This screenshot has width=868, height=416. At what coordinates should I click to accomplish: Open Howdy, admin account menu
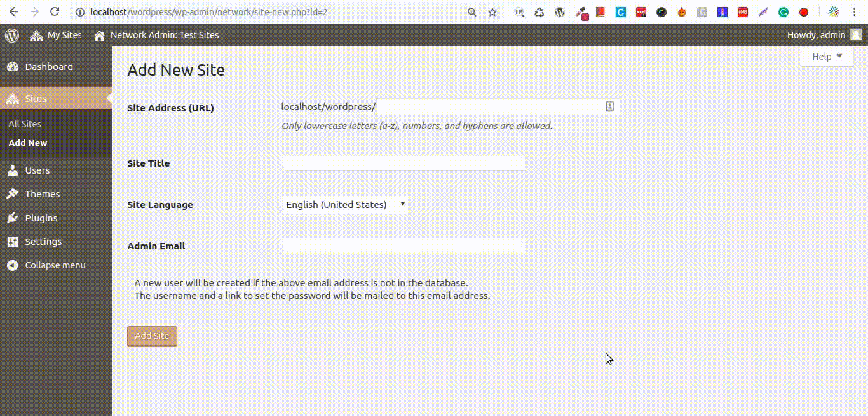coord(824,35)
